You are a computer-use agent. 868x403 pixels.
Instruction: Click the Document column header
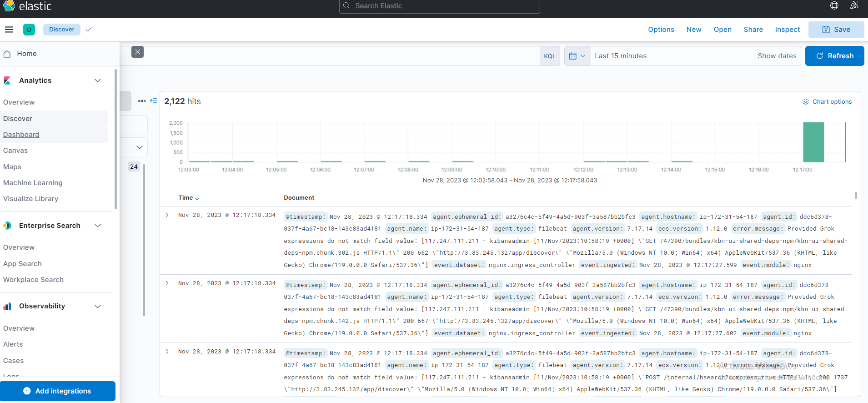pyautogui.click(x=299, y=198)
